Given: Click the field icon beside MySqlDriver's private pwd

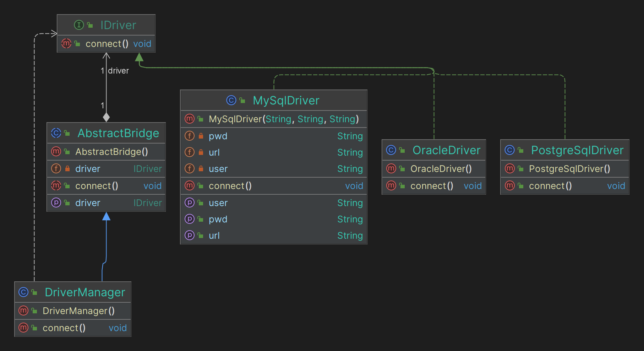Looking at the screenshot, I should [190, 136].
